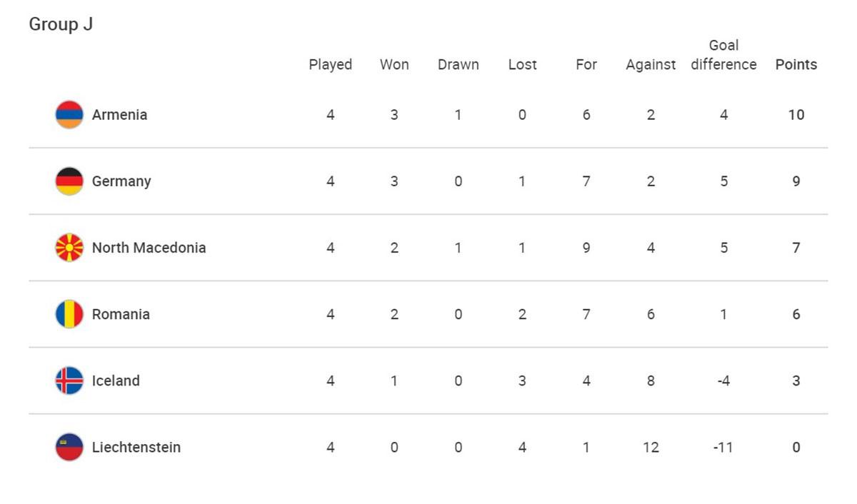Select Armenia's points value of 10

tap(796, 114)
